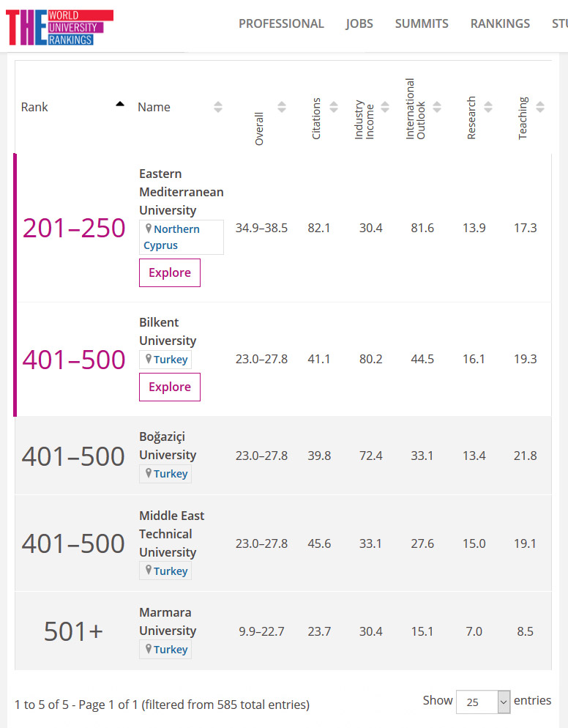Open the show entries dropdown
568x728 pixels.
(x=483, y=702)
